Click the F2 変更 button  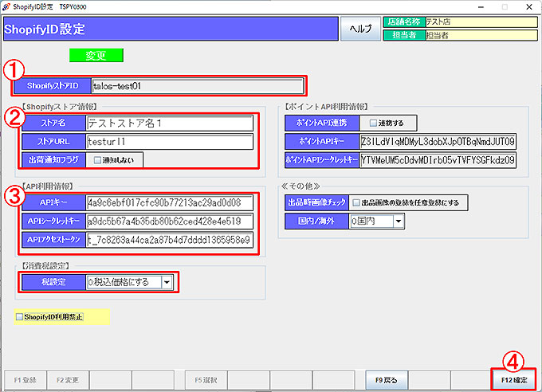click(68, 380)
